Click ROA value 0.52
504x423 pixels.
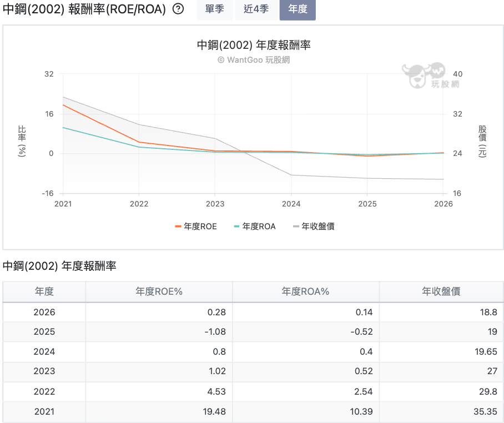pyautogui.click(x=364, y=371)
